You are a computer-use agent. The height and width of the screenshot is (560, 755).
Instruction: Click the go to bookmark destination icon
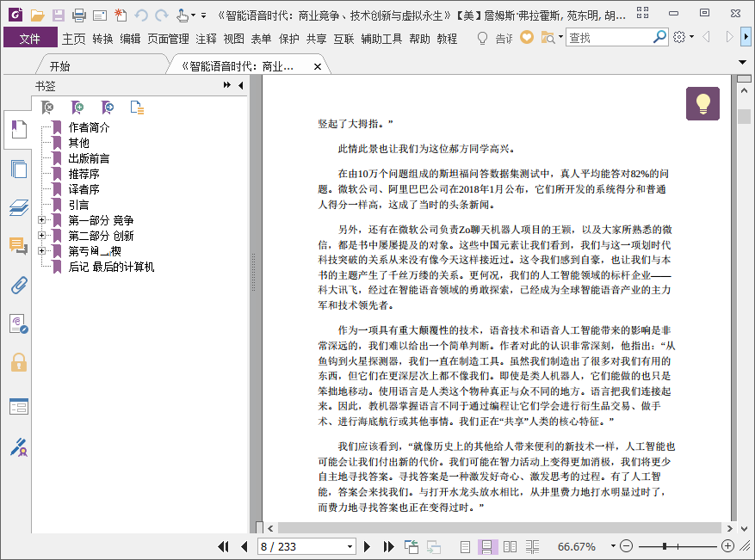[108, 108]
